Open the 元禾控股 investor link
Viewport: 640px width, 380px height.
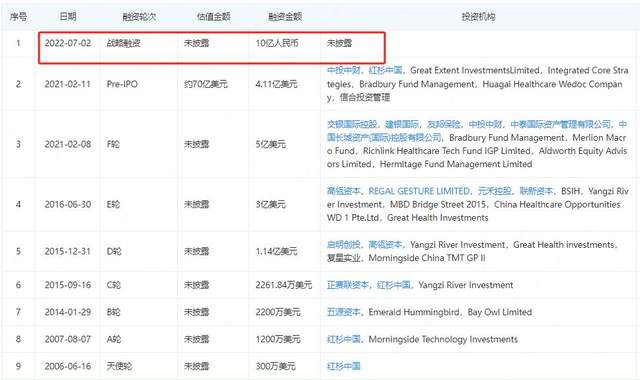click(x=494, y=191)
